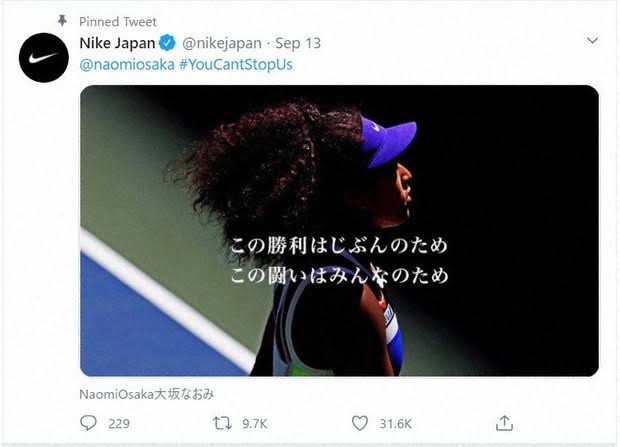620x447 pixels.
Task: Click the Nike swoosh profile avatar
Action: [44, 58]
